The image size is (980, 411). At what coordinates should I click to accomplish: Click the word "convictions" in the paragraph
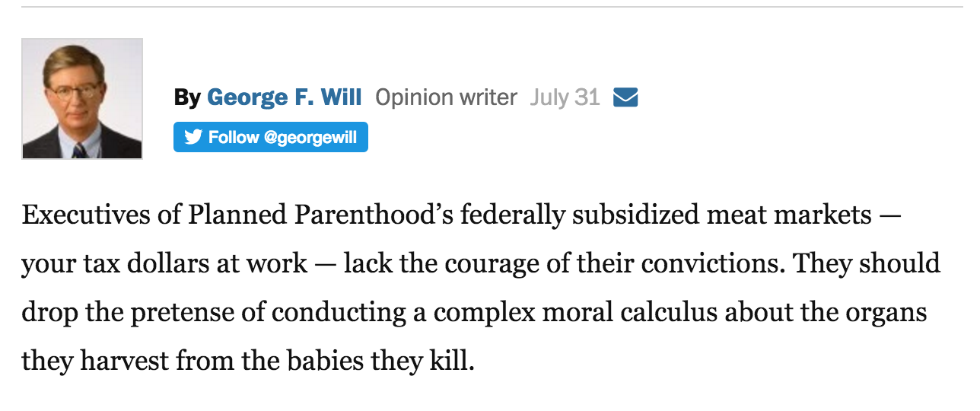(x=715, y=264)
